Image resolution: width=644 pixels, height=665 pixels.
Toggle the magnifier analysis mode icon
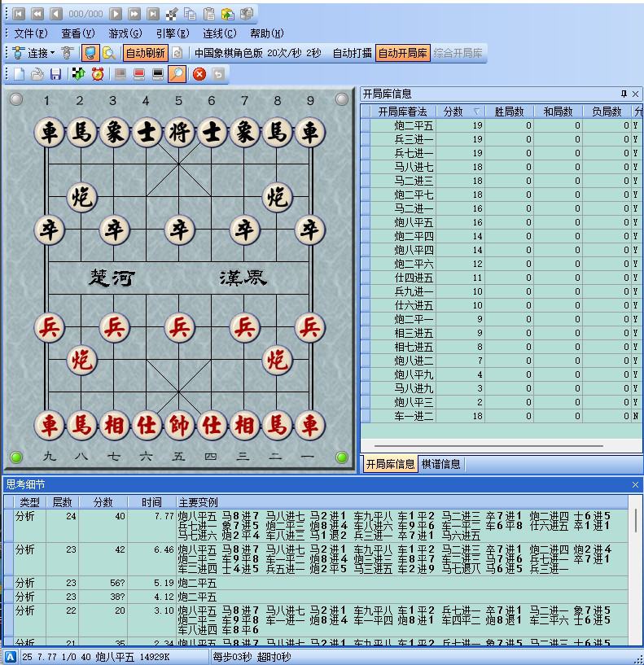click(x=177, y=74)
